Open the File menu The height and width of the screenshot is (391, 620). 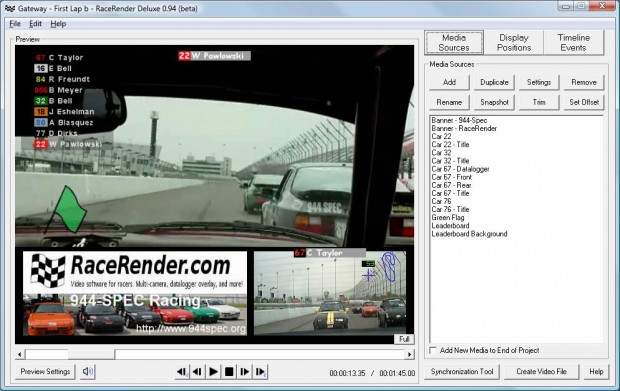(x=15, y=24)
